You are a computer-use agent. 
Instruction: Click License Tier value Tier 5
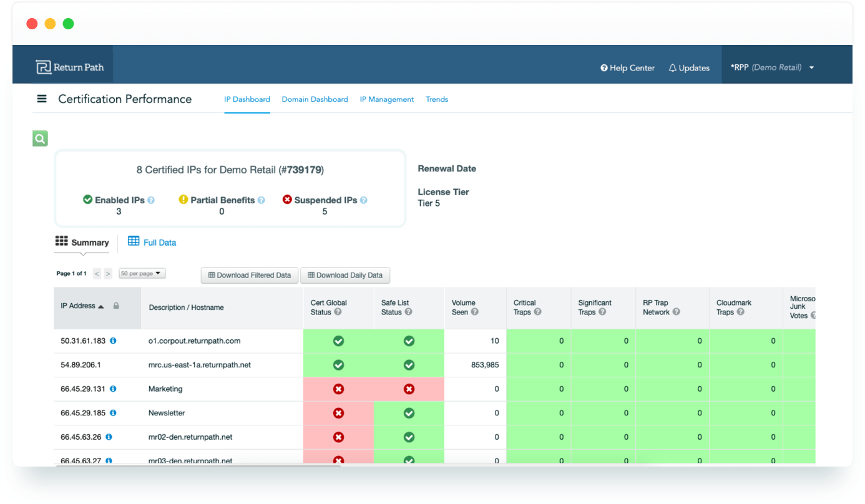tap(429, 203)
